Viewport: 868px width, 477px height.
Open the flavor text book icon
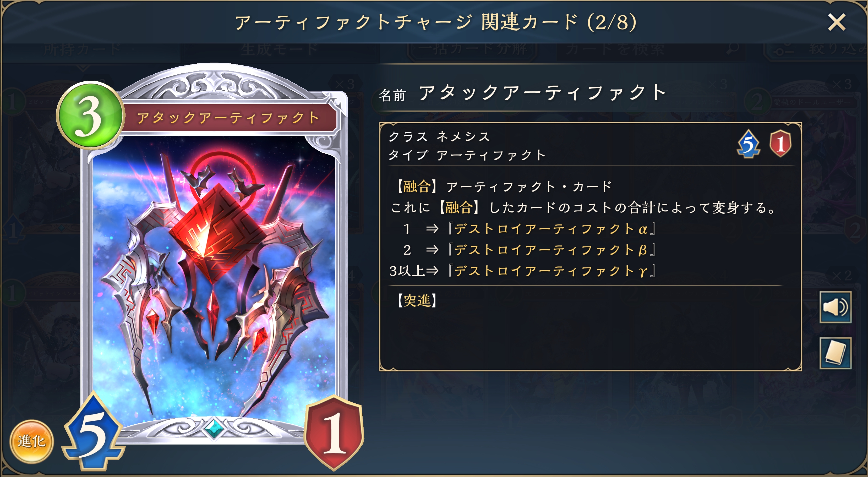coord(835,353)
